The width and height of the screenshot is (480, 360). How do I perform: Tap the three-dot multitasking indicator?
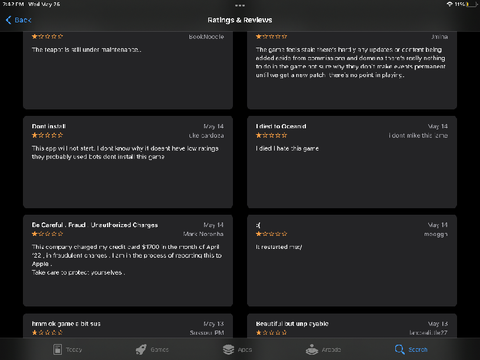point(240,5)
